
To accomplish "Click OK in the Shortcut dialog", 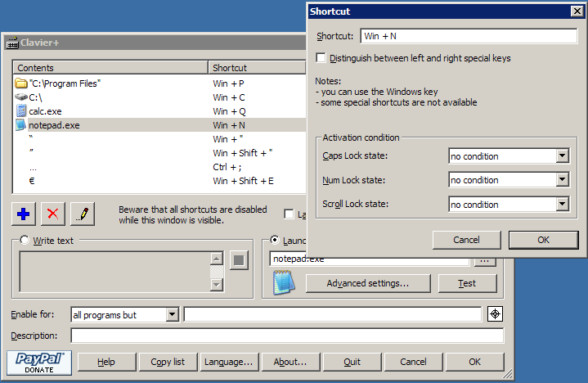I will click(543, 240).
